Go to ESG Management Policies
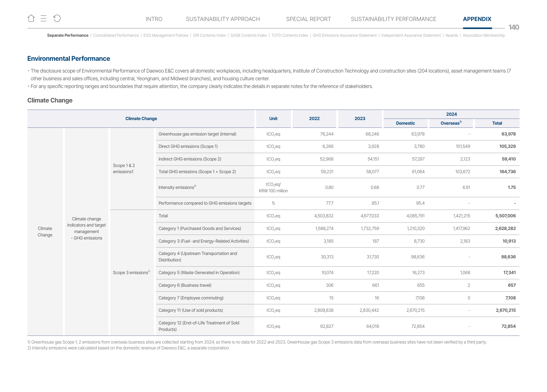The height and width of the screenshot is (392, 547). pos(166,35)
